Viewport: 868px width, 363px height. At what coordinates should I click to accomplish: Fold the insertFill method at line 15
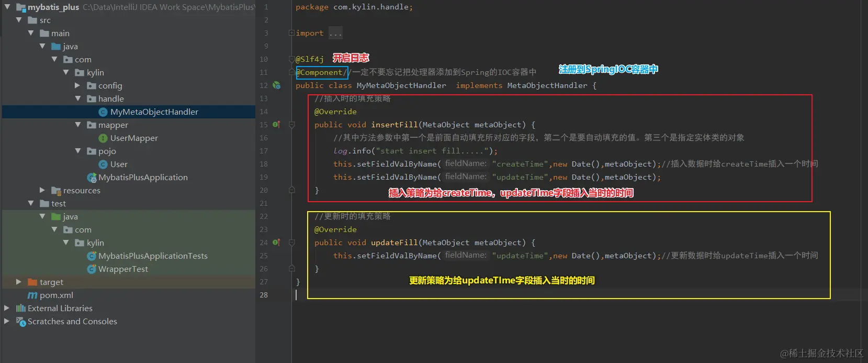[292, 125]
